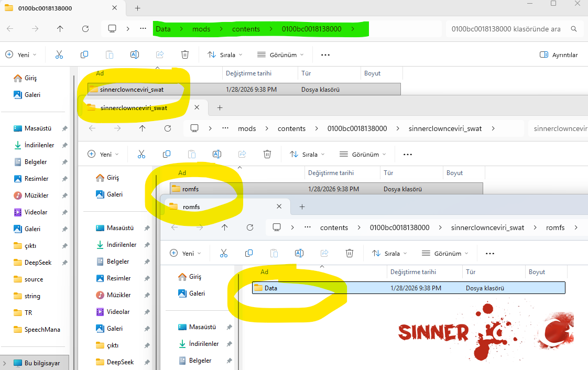Click Copy icon in the sinnerclownceviri_swat window toolbar
The image size is (588, 370).
click(x=167, y=154)
